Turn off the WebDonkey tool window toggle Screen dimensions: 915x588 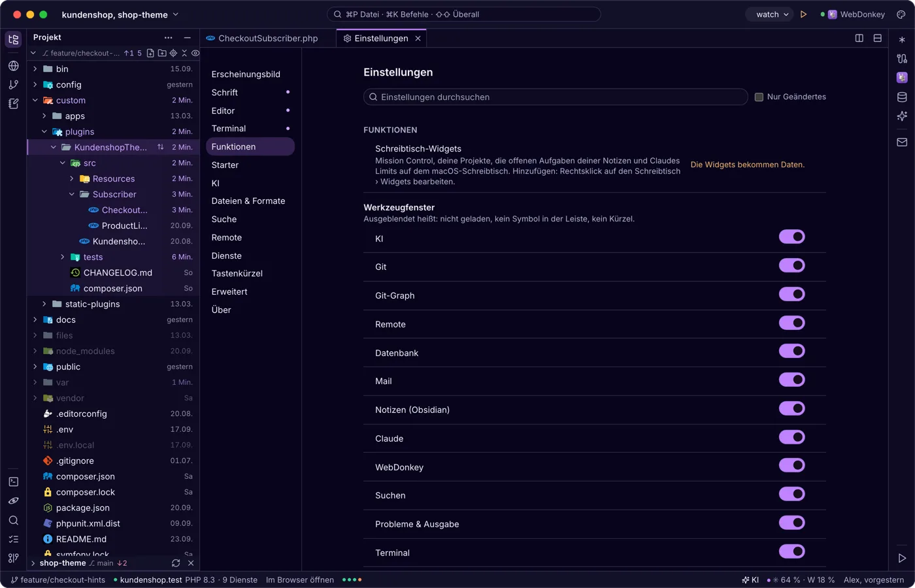[x=791, y=466]
